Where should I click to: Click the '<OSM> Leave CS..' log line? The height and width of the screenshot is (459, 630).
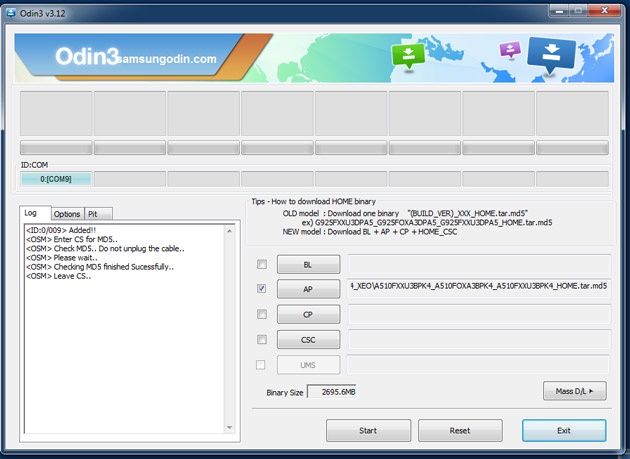coord(59,276)
